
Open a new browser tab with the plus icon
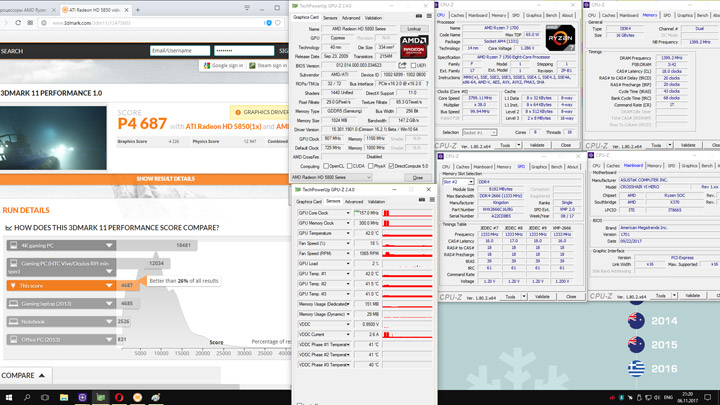(x=137, y=9)
